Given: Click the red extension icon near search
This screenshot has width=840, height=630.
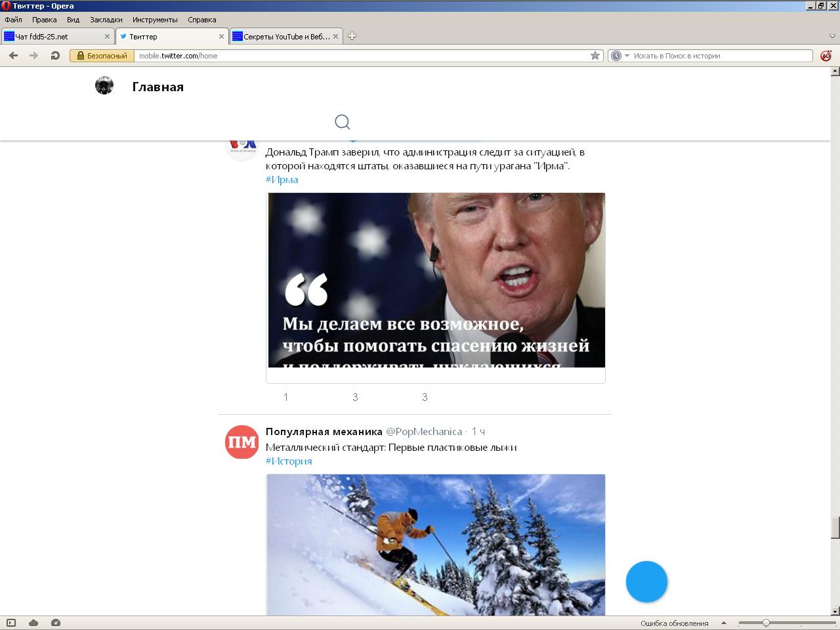Looking at the screenshot, I should (x=826, y=56).
